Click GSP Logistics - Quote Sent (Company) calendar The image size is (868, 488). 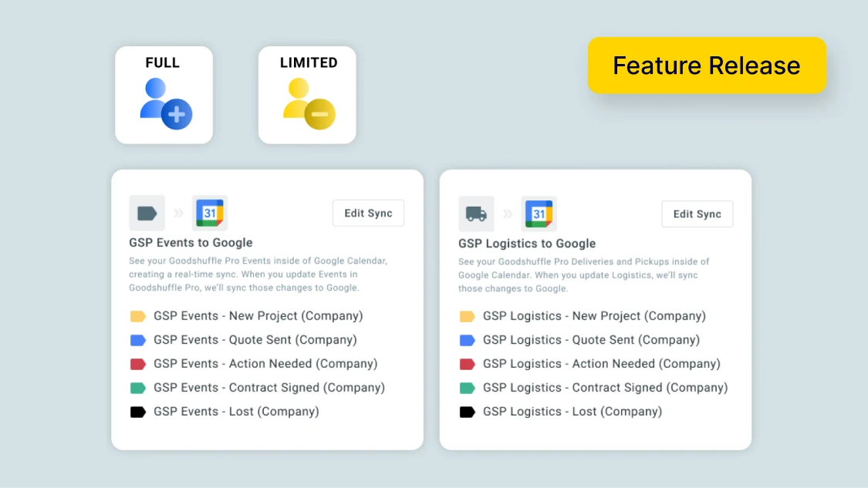click(591, 340)
